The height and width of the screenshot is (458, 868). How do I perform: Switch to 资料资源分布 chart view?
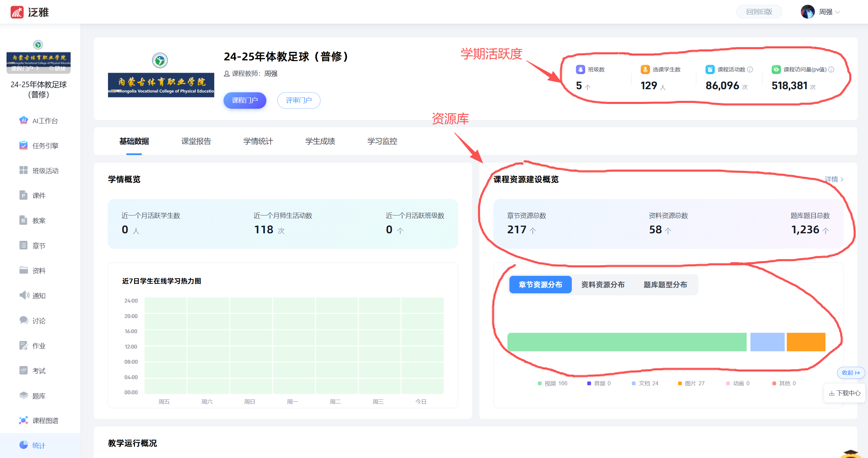click(x=603, y=284)
